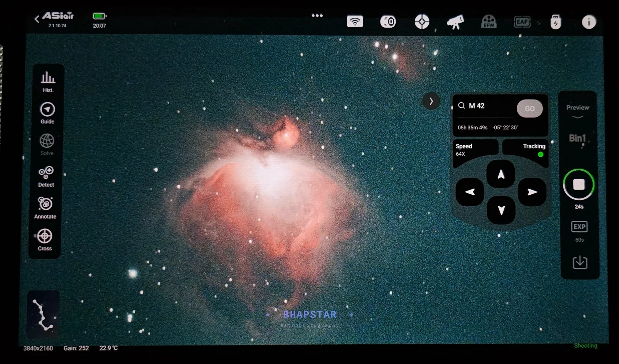Open the Preview mode dropdown
Viewport: 619px width, 364px height.
coord(578,111)
